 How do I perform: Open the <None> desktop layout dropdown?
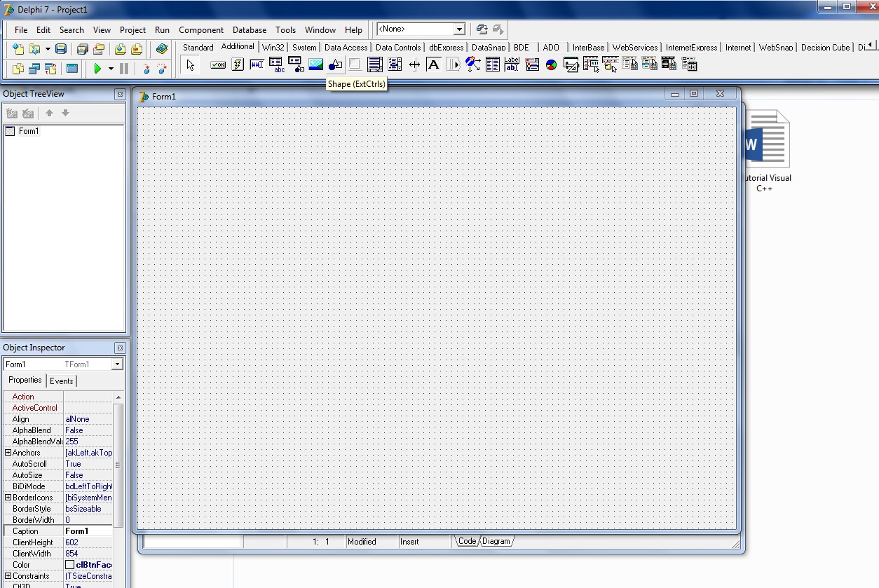[461, 29]
